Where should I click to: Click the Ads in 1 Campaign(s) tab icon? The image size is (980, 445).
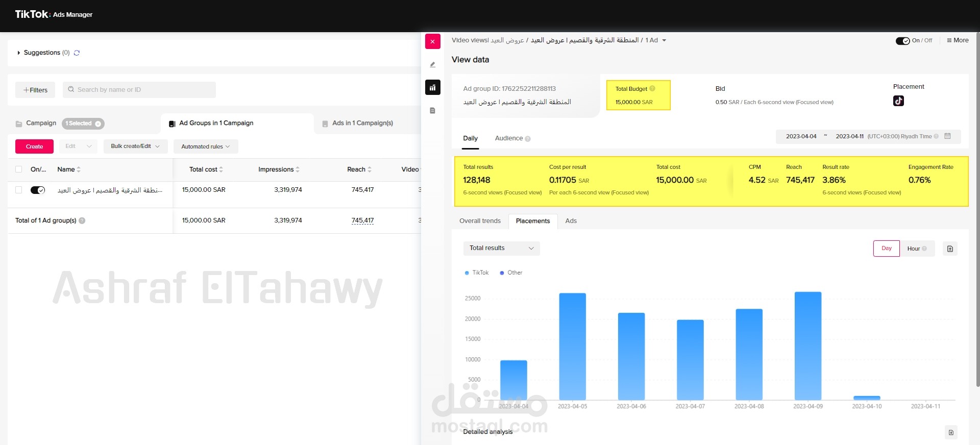point(325,123)
